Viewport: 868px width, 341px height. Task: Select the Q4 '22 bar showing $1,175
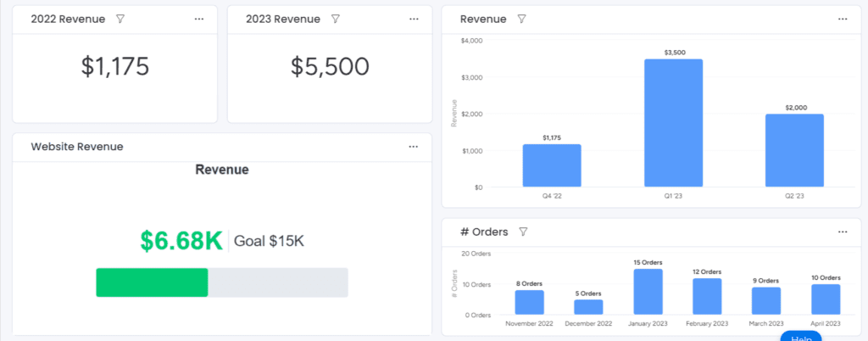(552, 165)
